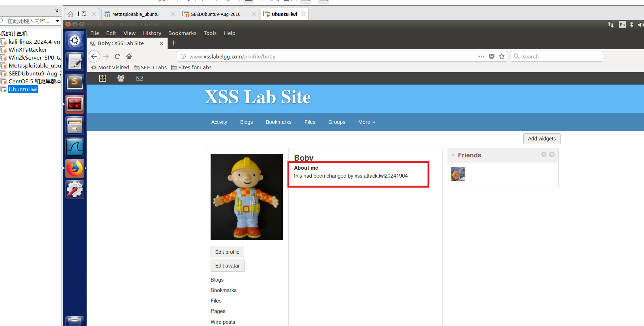The height and width of the screenshot is (326, 644).
Task: Open the Groups navigation link
Action: tap(337, 122)
